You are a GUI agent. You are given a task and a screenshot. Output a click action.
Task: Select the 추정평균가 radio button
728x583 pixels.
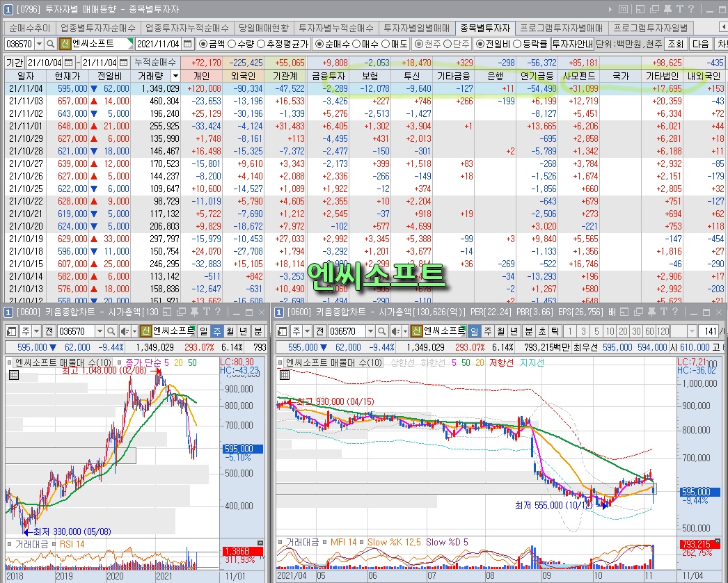pos(261,44)
